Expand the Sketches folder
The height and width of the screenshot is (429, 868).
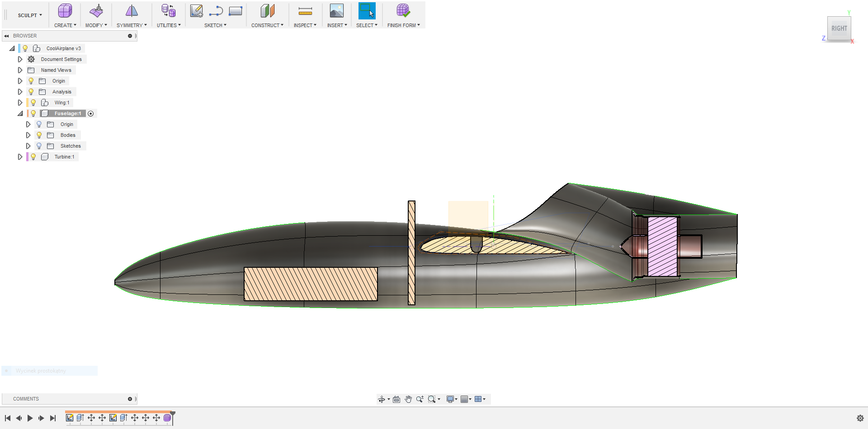tap(28, 146)
